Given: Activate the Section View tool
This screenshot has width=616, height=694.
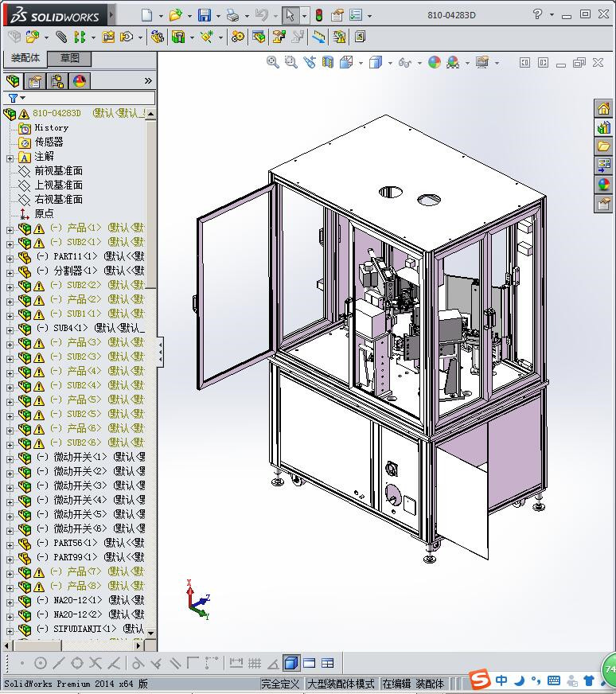Looking at the screenshot, I should (328, 62).
